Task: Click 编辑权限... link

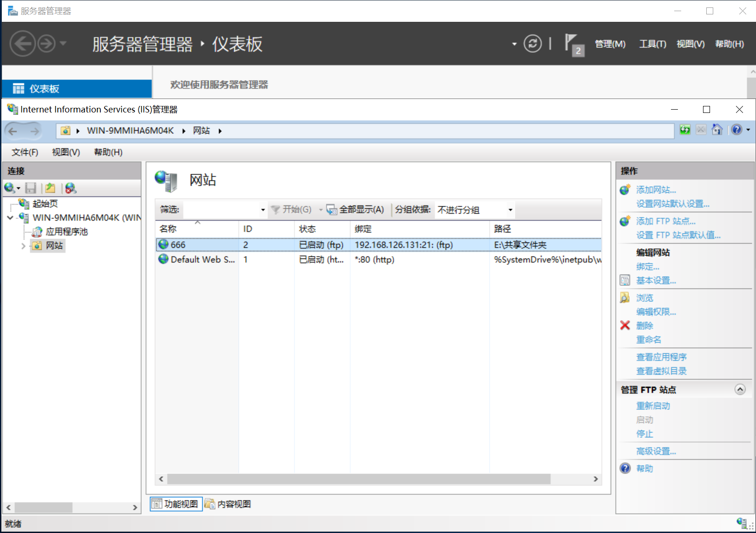Action: [656, 311]
